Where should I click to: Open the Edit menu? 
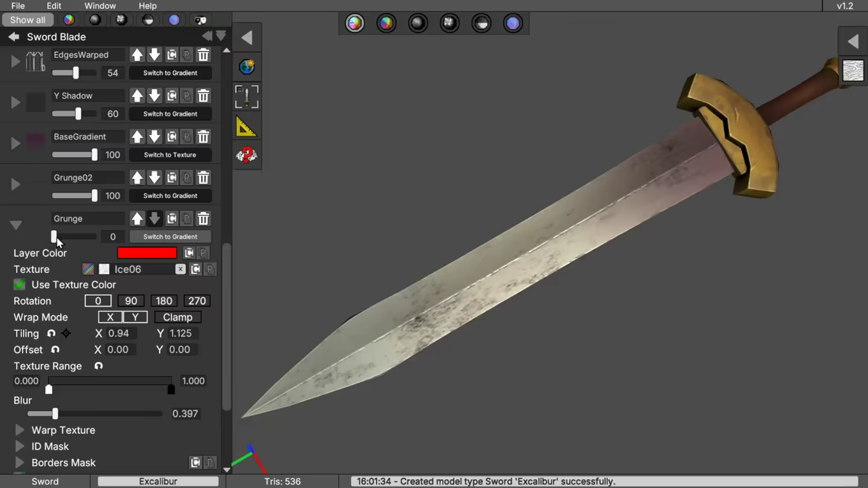point(53,5)
